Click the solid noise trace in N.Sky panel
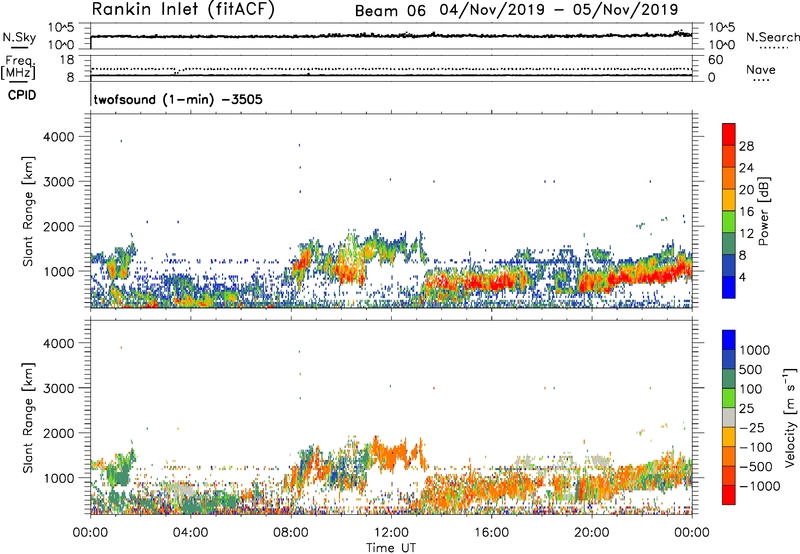 tap(391, 36)
